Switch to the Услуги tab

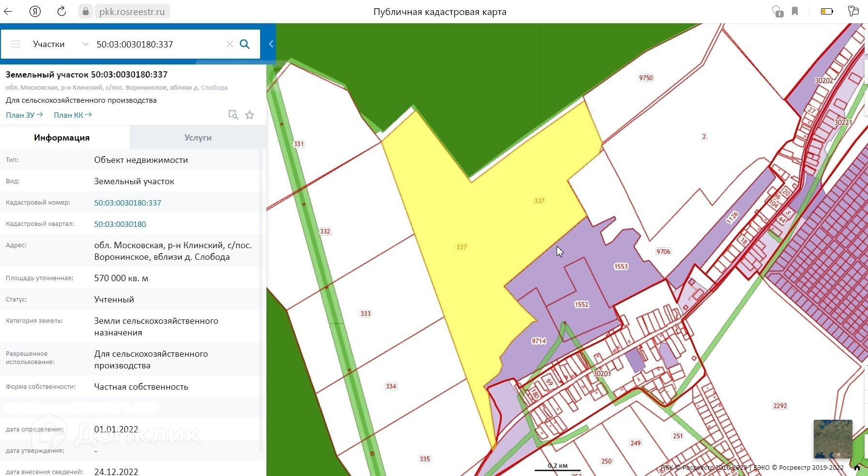click(x=198, y=138)
